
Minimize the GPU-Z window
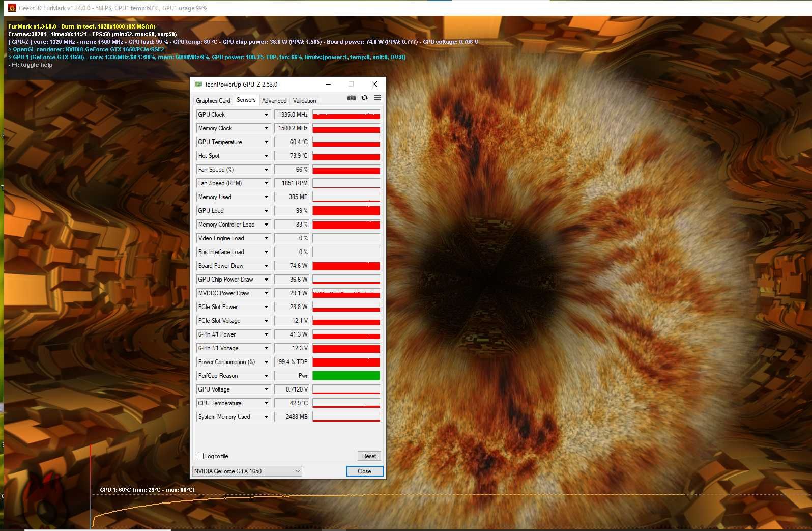tap(328, 85)
